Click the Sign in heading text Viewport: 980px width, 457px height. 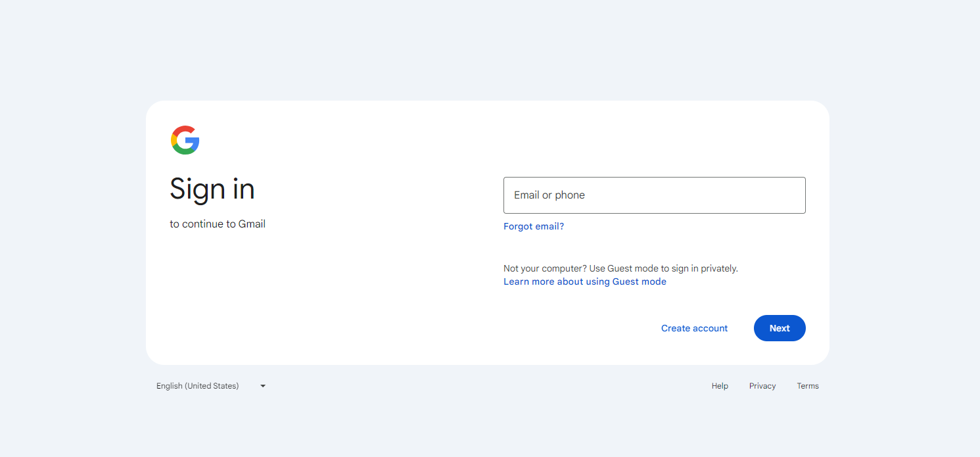point(212,189)
